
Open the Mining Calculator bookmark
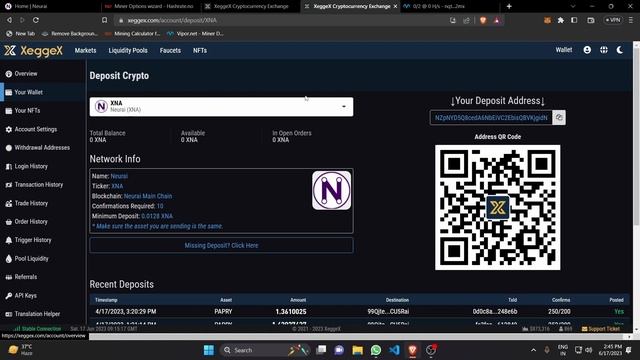133,34
